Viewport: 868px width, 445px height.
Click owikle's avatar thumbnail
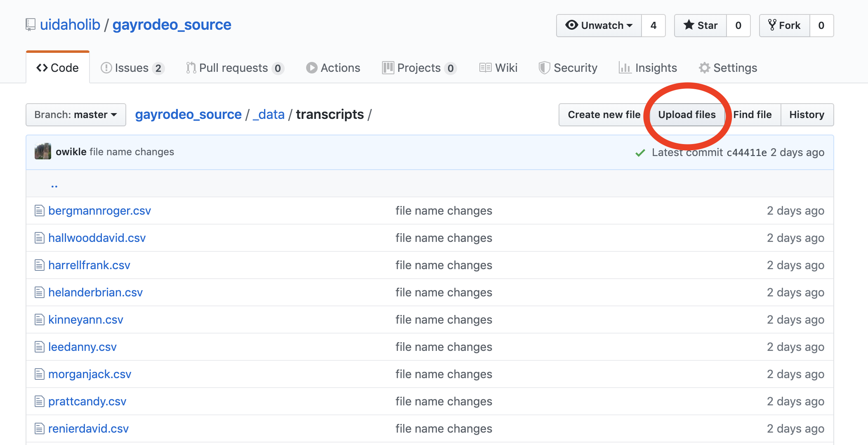(42, 151)
